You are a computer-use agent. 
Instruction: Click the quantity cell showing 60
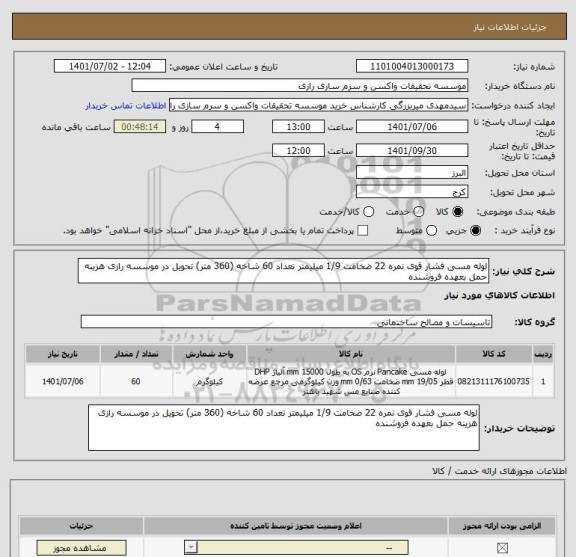(x=136, y=381)
